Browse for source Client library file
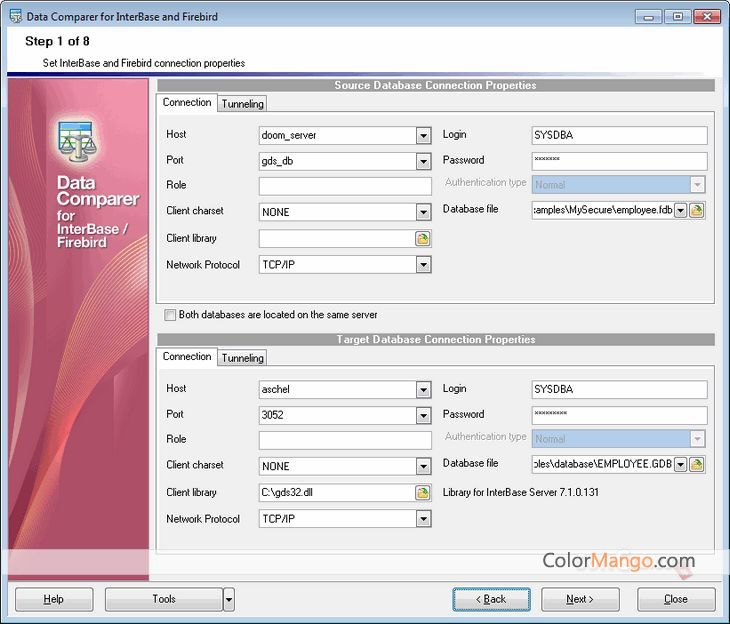Image resolution: width=730 pixels, height=624 pixels. click(423, 239)
